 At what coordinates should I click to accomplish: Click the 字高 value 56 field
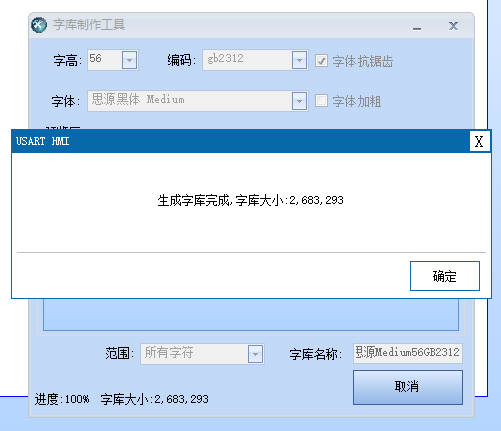[105, 60]
